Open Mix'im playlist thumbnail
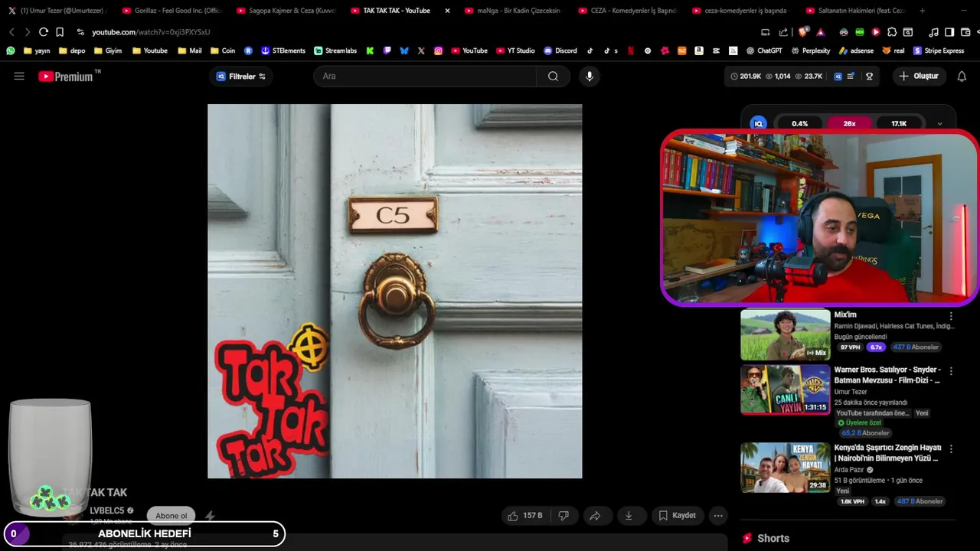Image resolution: width=980 pixels, height=551 pixels. pyautogui.click(x=785, y=334)
